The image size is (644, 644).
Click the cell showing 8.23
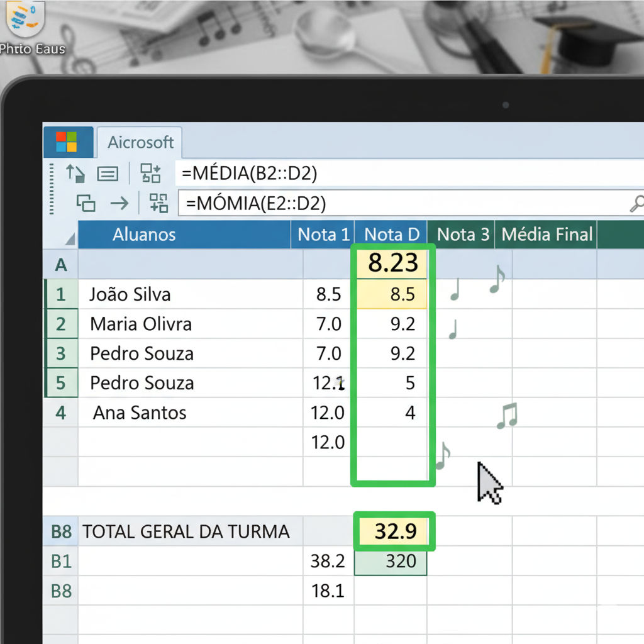(x=392, y=264)
